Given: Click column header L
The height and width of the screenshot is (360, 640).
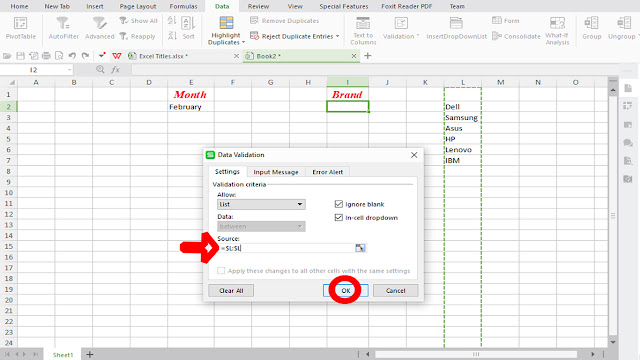Looking at the screenshot, I should pyautogui.click(x=463, y=82).
